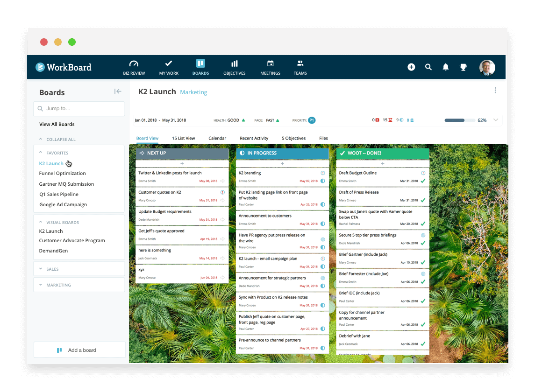Viewport: 542px width, 392px height.
Task: Open the Boards section in the navigation
Action: coord(200,67)
